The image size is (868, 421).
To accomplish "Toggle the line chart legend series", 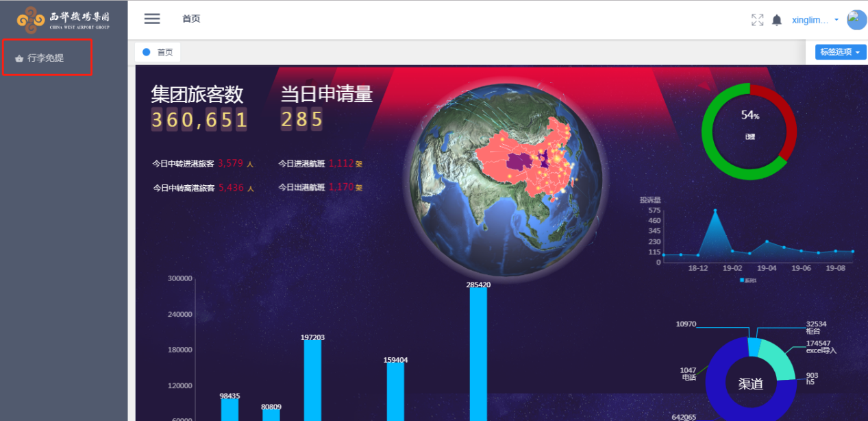I will (x=749, y=280).
